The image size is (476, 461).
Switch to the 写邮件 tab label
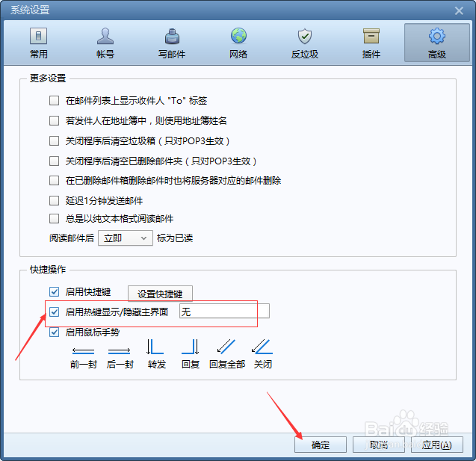[172, 55]
